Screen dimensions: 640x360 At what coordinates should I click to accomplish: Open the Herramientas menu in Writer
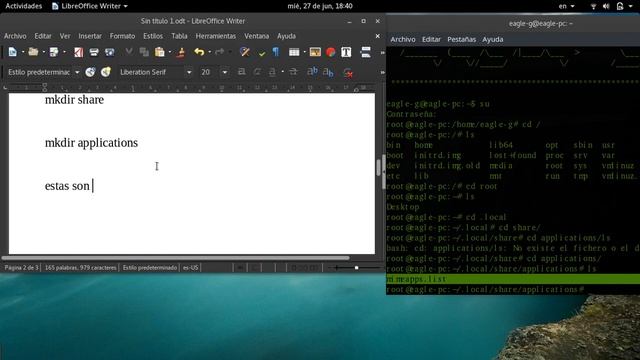(216, 36)
